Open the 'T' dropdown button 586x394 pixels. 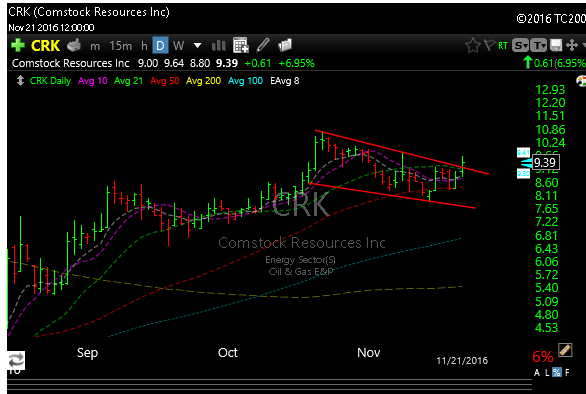click(x=539, y=46)
